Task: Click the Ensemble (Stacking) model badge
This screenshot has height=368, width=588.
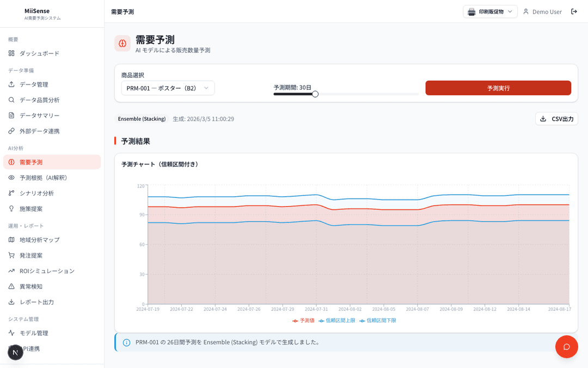Action: point(142,119)
